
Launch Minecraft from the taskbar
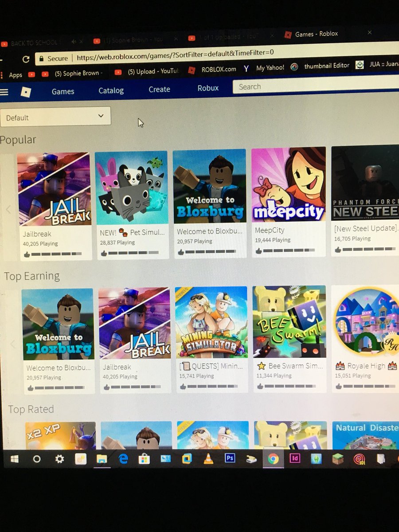point(338,458)
